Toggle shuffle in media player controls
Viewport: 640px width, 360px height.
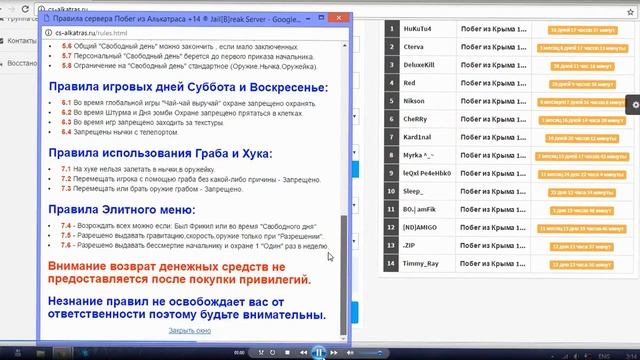click(x=260, y=353)
